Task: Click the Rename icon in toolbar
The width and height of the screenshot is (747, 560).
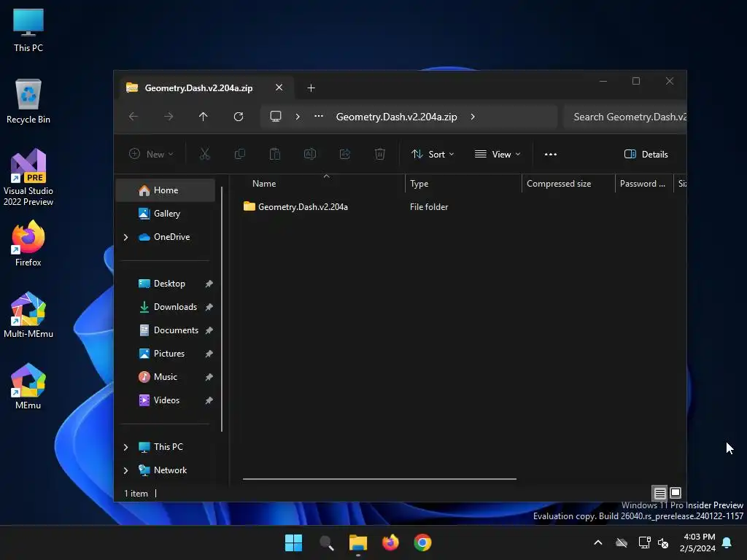Action: tap(310, 154)
